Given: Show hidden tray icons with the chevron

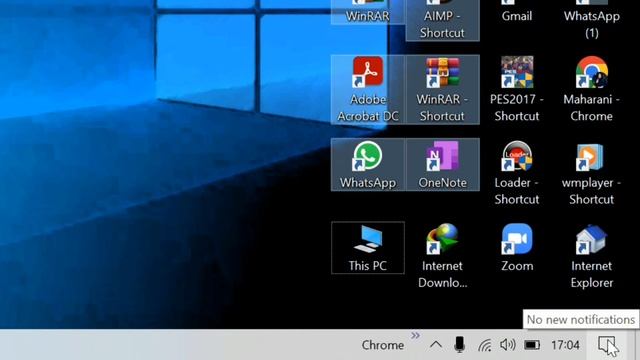Looking at the screenshot, I should point(436,345).
